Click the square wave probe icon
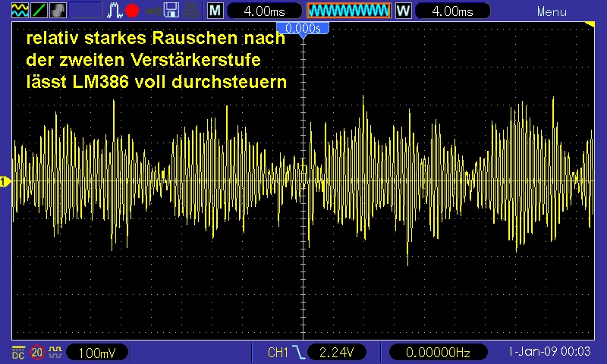The height and width of the screenshot is (364, 607). [55, 352]
